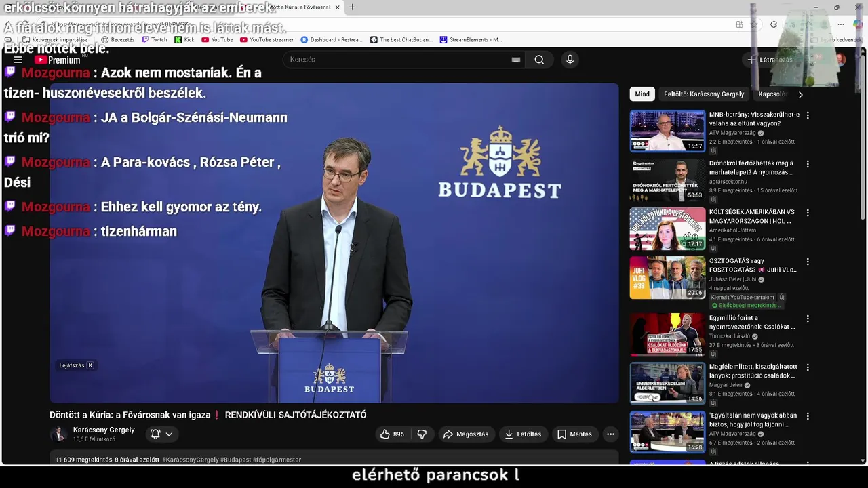Open the Megfélemlített, kiszolgáltatott lányok title
This screenshot has height=488, width=868.
tap(753, 371)
